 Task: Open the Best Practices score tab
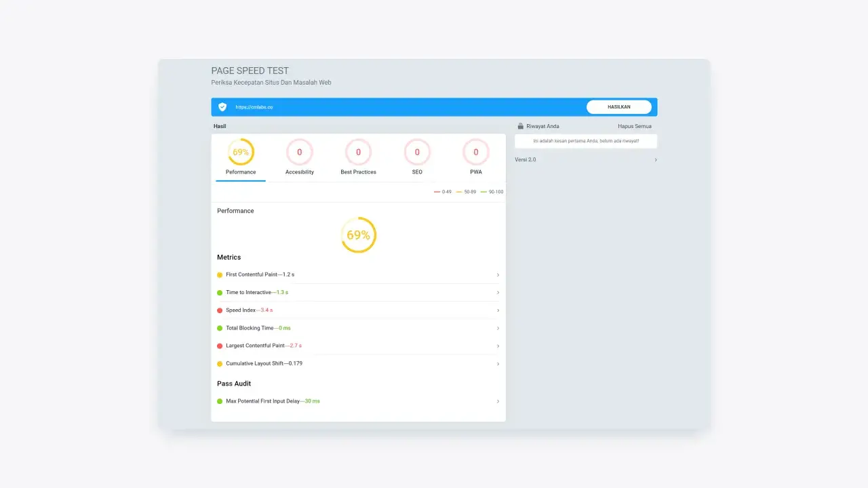tap(358, 152)
